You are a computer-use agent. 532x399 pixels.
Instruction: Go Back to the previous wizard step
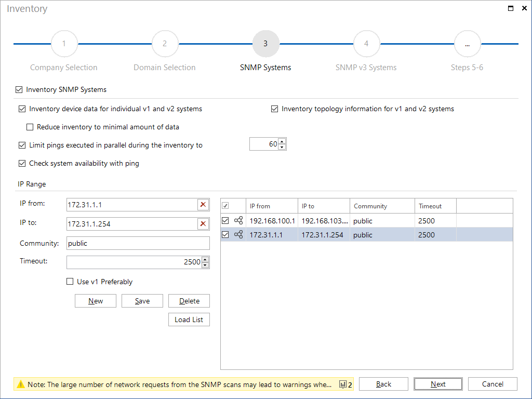384,384
